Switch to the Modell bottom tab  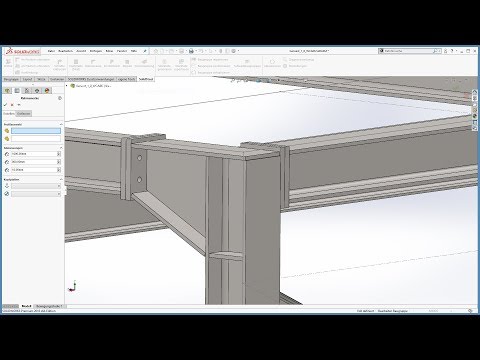coord(26,306)
